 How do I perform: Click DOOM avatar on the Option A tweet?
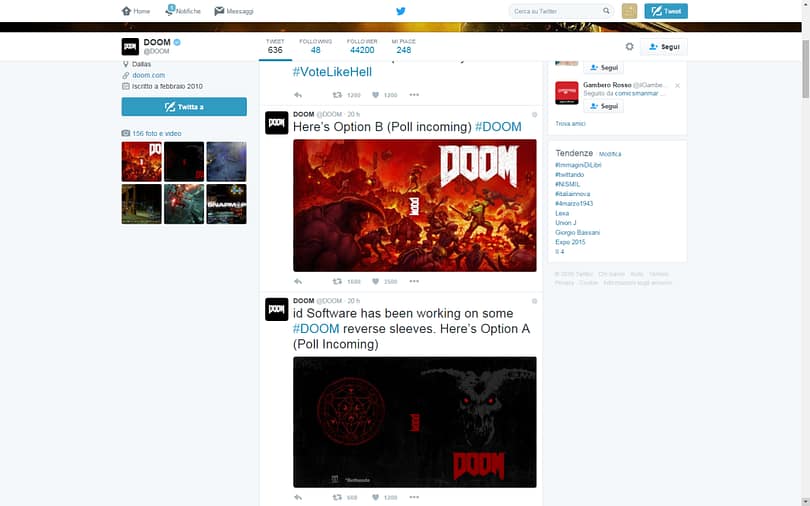(276, 309)
